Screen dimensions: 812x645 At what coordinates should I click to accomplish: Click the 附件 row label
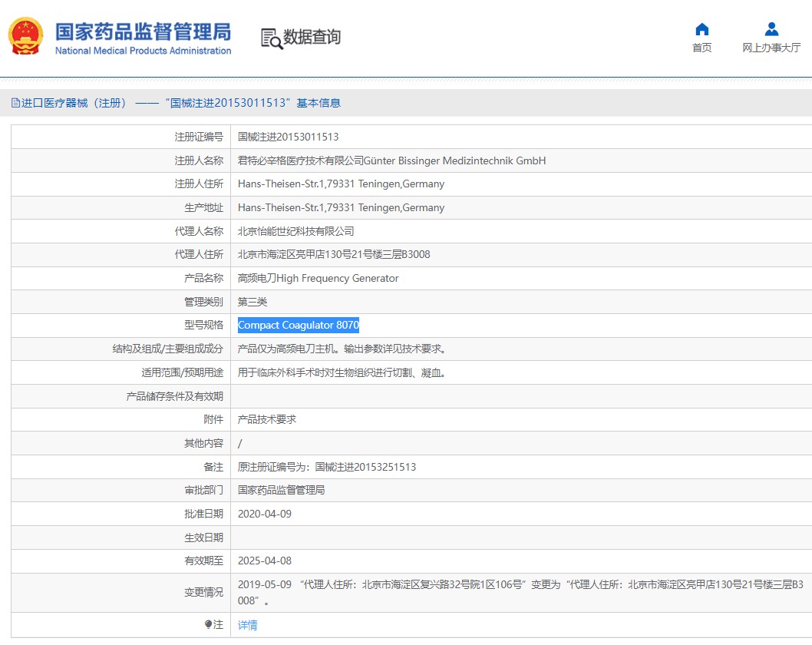tap(213, 419)
